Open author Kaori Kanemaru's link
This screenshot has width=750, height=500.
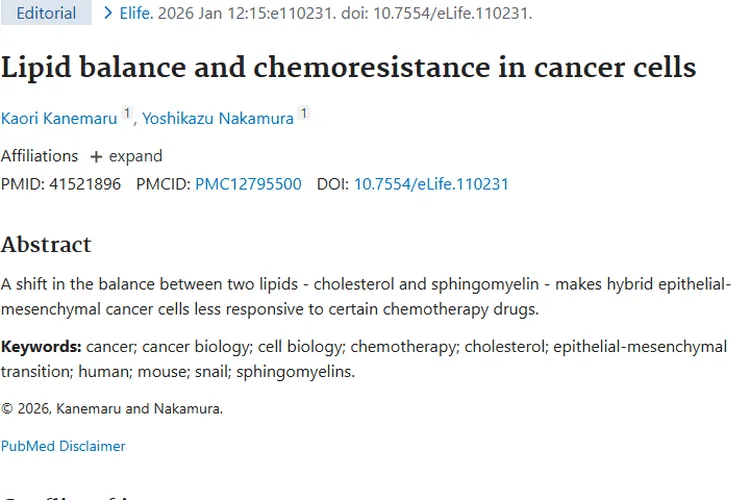60,118
